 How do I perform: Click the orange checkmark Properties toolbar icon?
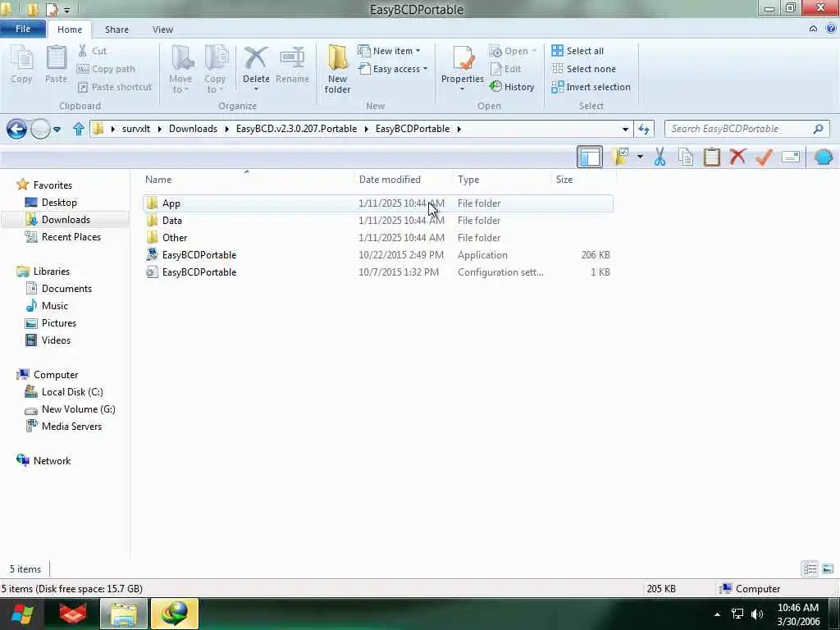coord(764,157)
